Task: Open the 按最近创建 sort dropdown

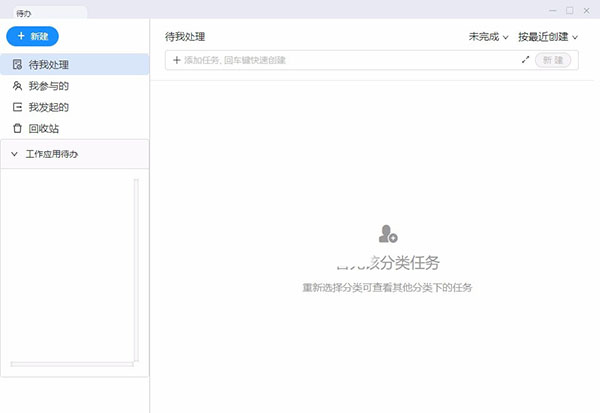Action: tap(548, 37)
